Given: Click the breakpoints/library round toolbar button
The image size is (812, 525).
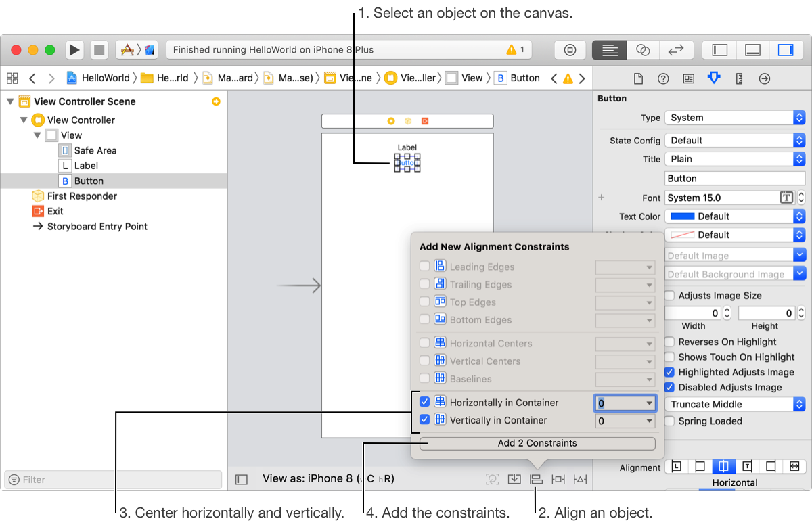Looking at the screenshot, I should tap(570, 50).
